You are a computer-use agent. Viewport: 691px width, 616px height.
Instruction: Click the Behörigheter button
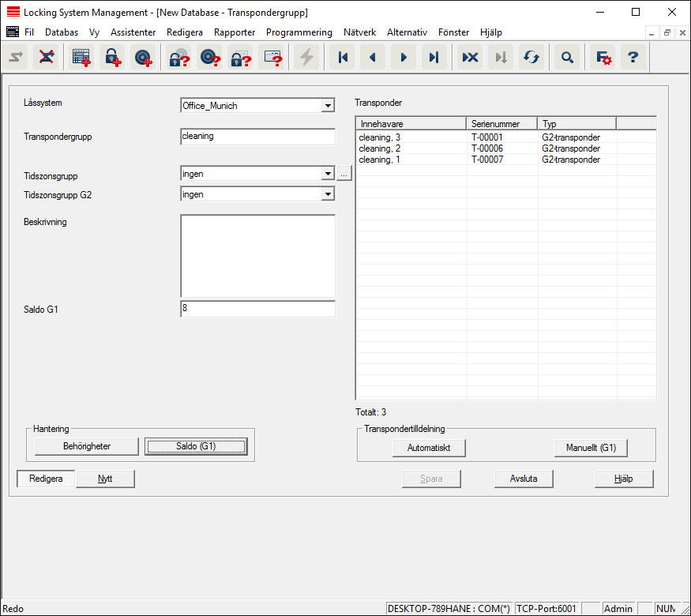[87, 447]
